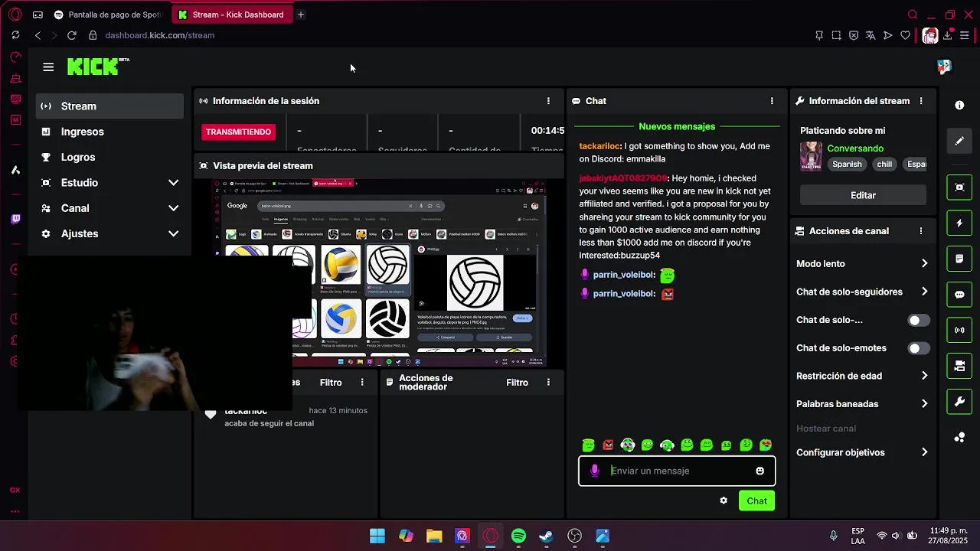Click the chat bubble widget icon in the right rail
Image resolution: width=980 pixels, height=551 pixels.
coord(959,295)
